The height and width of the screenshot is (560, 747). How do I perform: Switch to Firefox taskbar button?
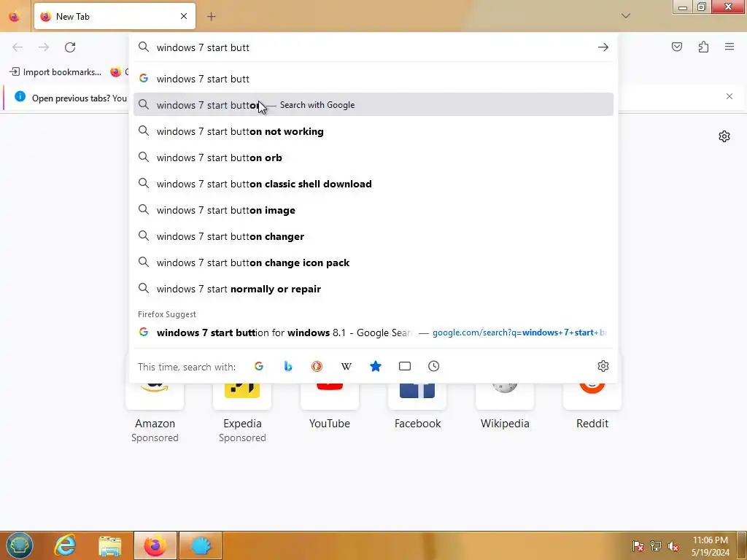coord(155,545)
